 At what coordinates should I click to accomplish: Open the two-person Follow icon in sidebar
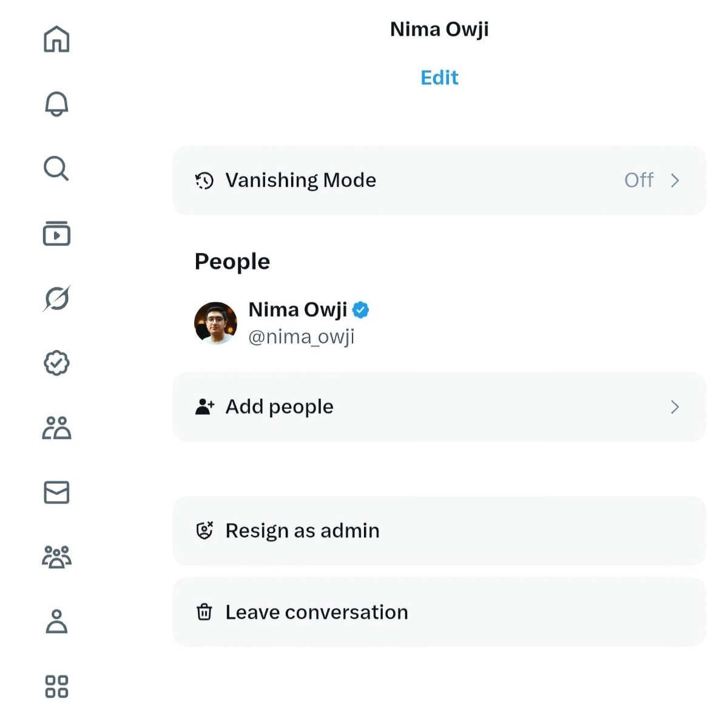56,428
